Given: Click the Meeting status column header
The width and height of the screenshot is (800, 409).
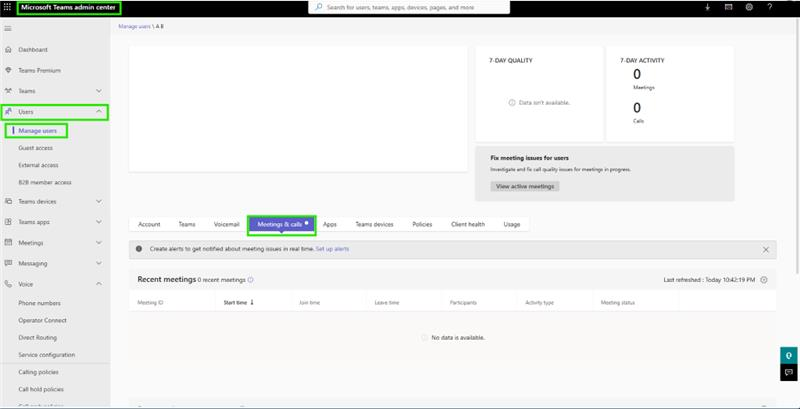Looking at the screenshot, I should [617, 303].
